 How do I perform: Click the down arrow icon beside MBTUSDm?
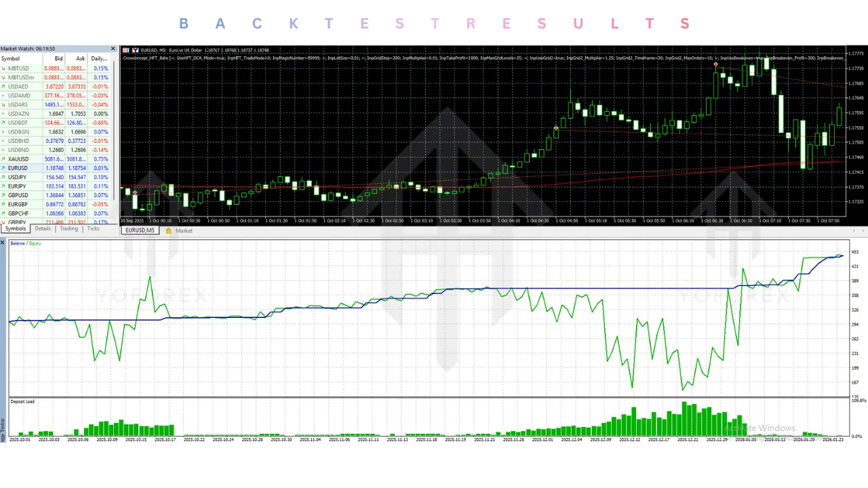coord(4,77)
